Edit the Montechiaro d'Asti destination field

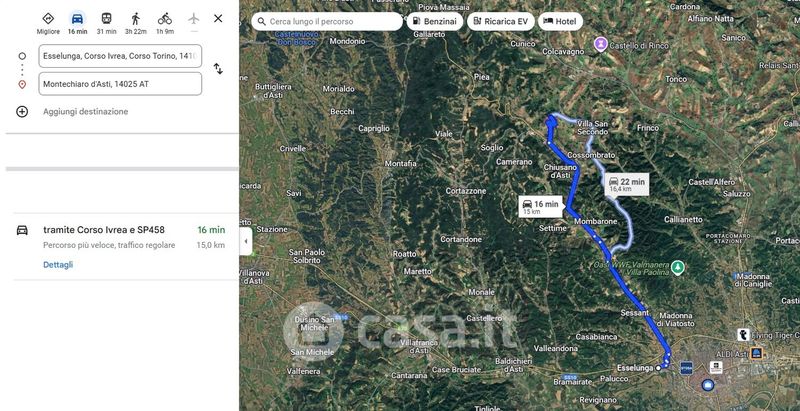click(120, 84)
